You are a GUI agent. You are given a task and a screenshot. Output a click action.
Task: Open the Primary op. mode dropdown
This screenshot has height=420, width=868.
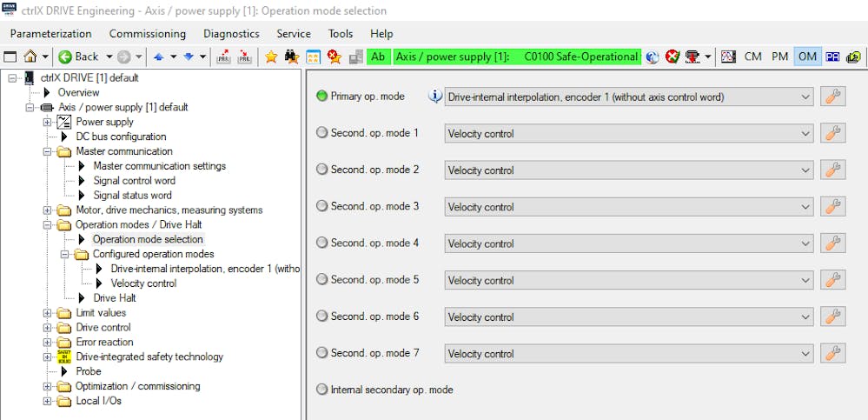coord(629,97)
